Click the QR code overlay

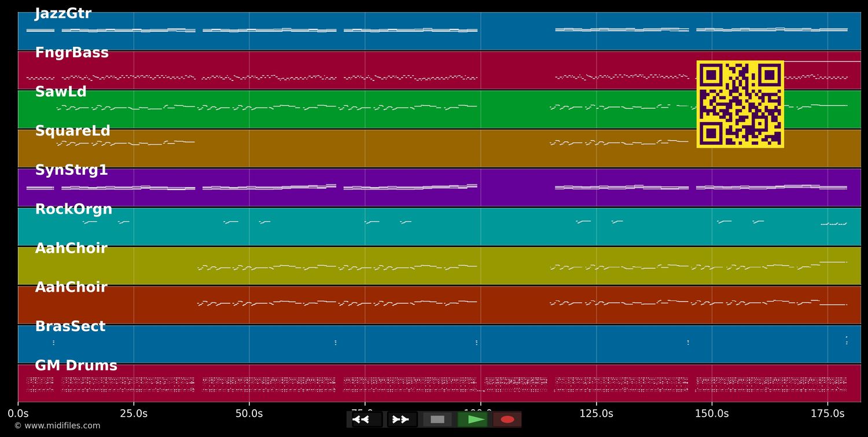click(x=740, y=104)
